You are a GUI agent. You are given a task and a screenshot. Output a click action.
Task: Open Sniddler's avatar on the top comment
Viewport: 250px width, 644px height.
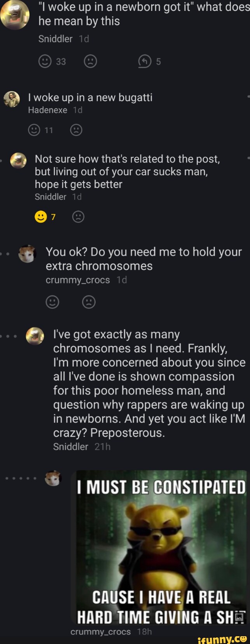(x=15, y=14)
